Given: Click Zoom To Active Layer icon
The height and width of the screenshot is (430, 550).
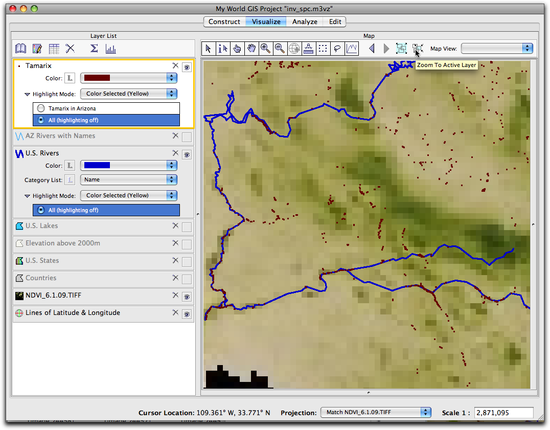Looking at the screenshot, I should (x=417, y=48).
